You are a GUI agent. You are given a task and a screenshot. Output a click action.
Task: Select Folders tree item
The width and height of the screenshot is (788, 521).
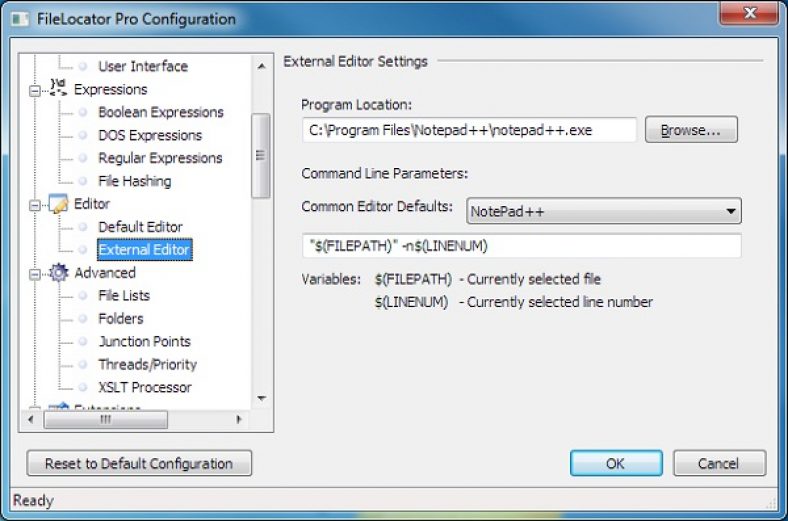pos(121,319)
